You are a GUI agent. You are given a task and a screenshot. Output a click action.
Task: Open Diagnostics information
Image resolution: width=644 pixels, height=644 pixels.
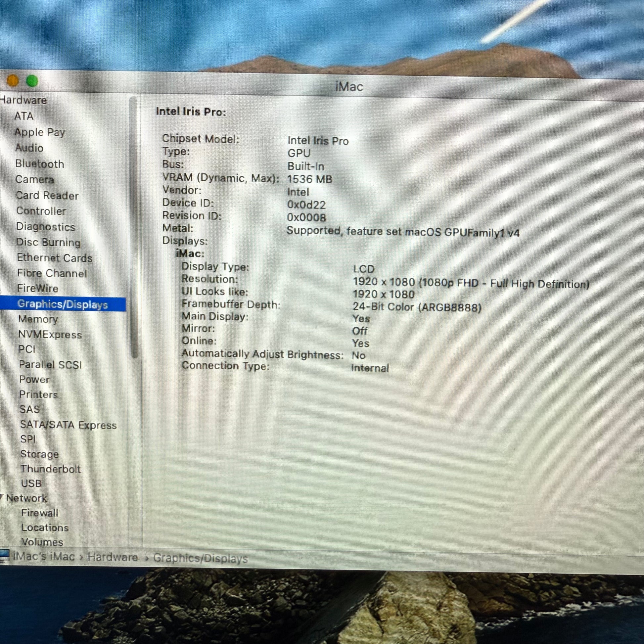[x=46, y=227]
